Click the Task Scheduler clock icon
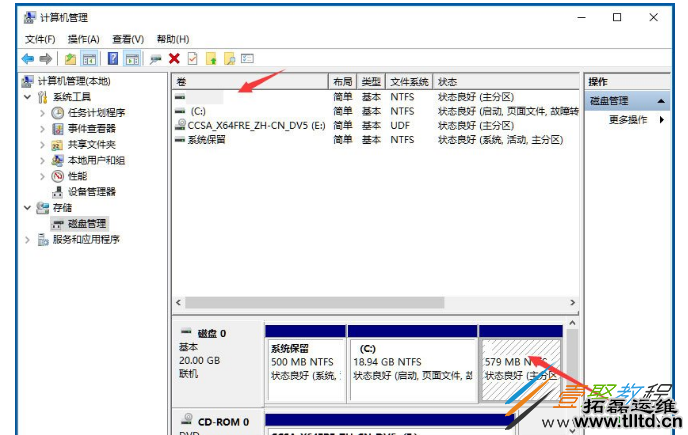 (x=57, y=113)
